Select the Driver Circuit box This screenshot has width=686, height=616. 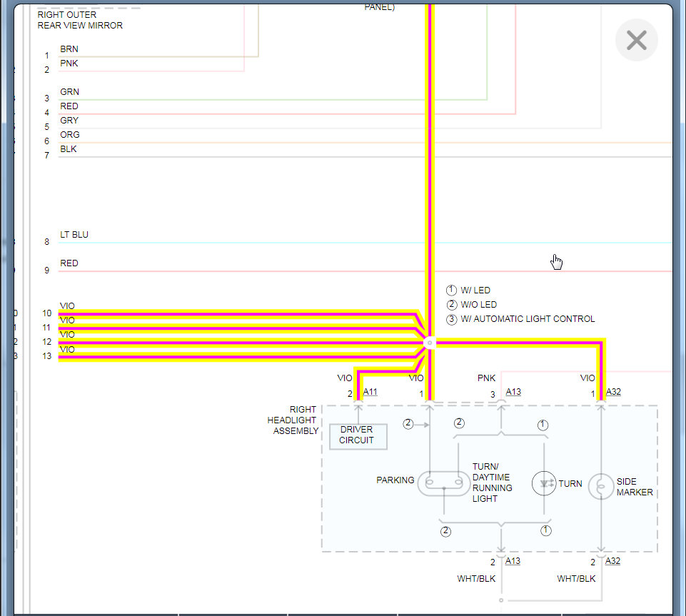pyautogui.click(x=358, y=436)
